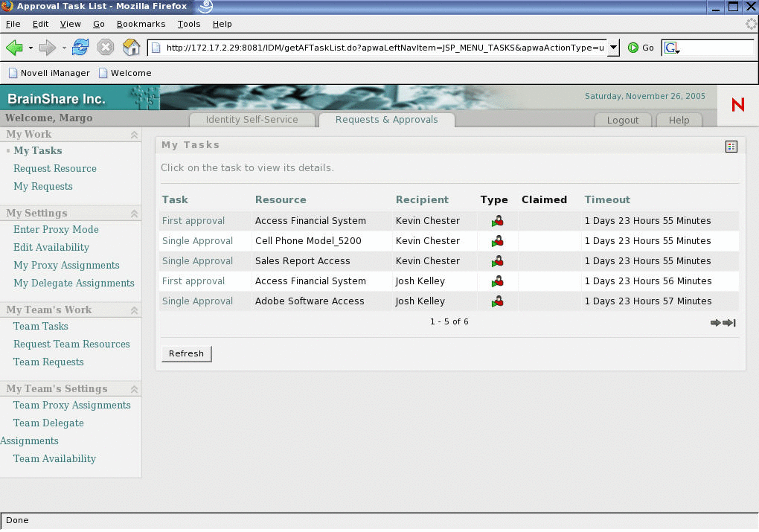Click the green Go icon by the address bar
759x532 pixels.
coord(632,48)
